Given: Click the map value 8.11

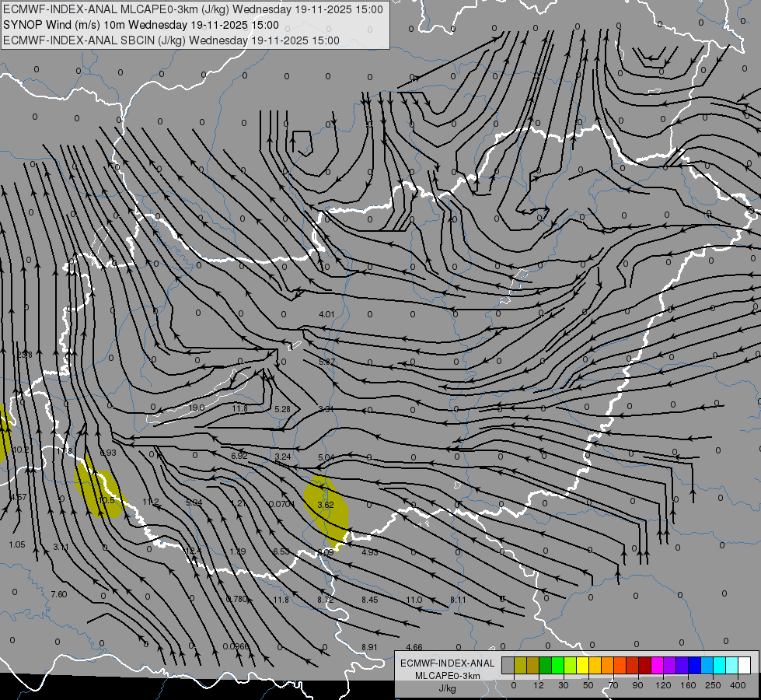Looking at the screenshot, I should [x=458, y=600].
